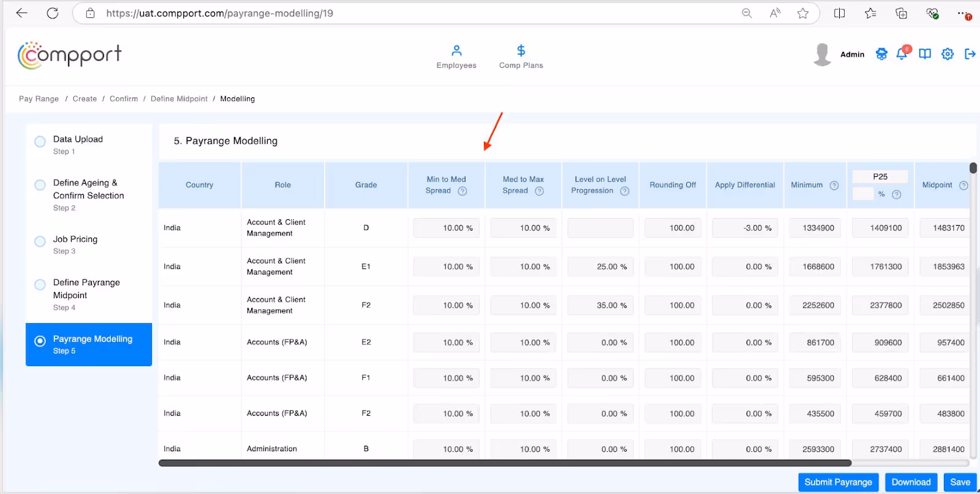Click the Download button
The width and height of the screenshot is (980, 494).
point(911,482)
